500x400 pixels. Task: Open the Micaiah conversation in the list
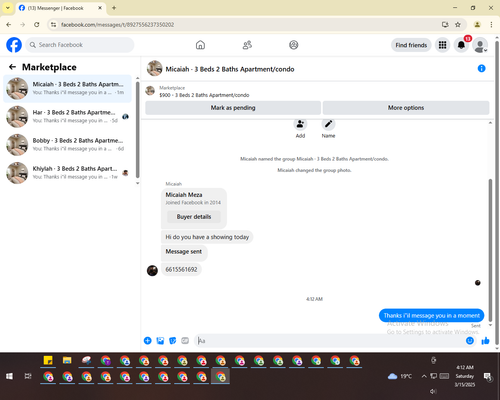(x=67, y=88)
